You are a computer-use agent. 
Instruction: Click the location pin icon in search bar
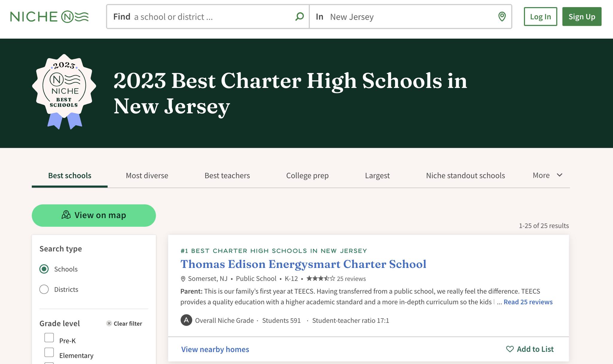502,16
